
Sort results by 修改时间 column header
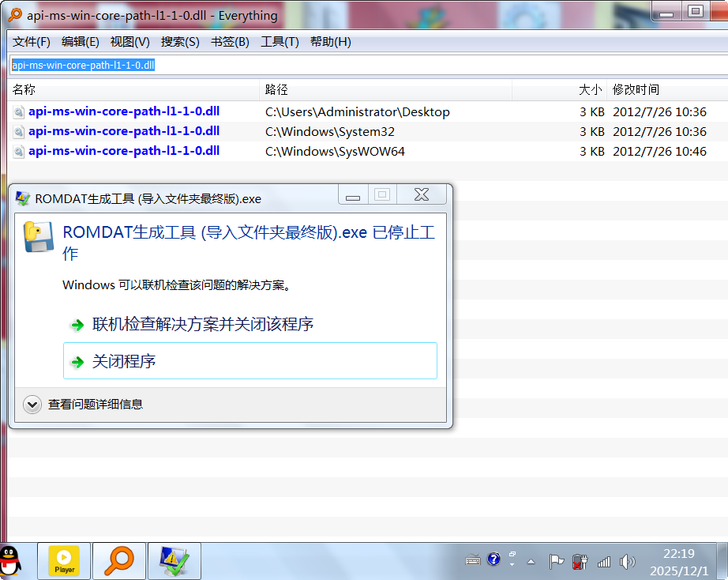pos(636,90)
